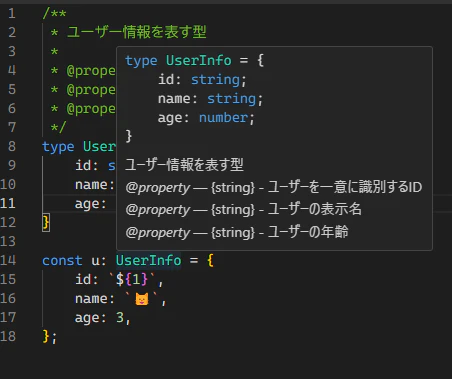The width and height of the screenshot is (452, 379).
Task: Click the value 3 on line 17
Action: pos(120,317)
